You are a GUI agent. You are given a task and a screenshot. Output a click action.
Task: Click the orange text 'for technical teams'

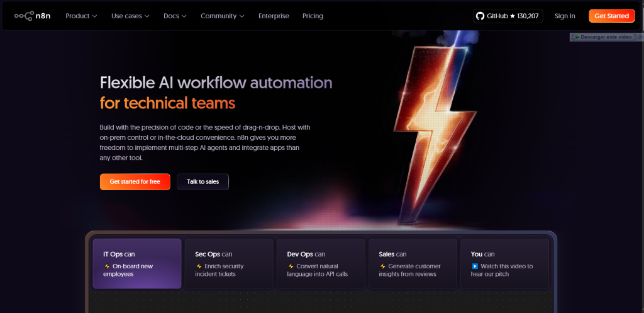(167, 103)
